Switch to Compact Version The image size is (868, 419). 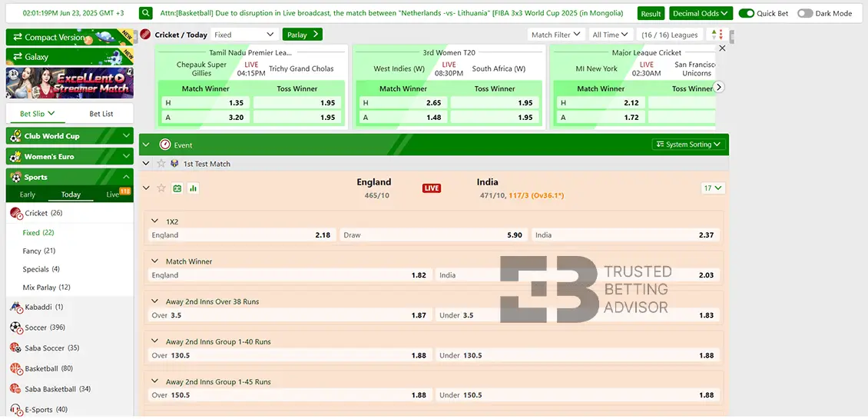(x=70, y=37)
